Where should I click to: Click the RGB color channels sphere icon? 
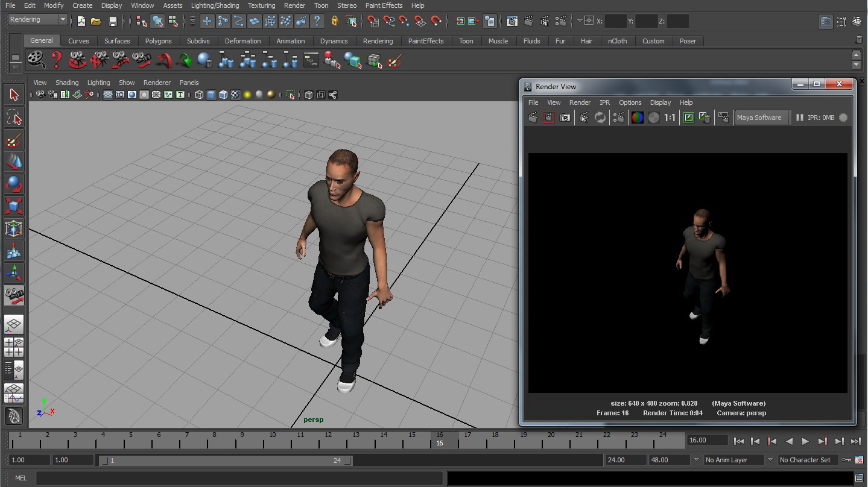coord(637,118)
